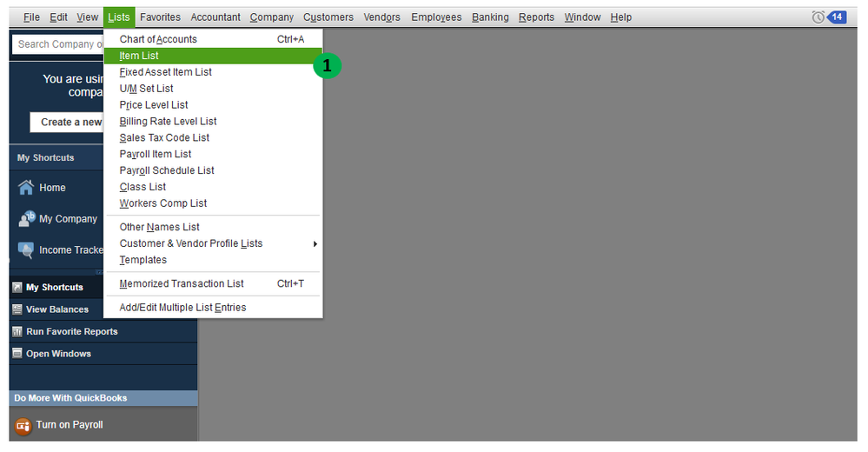
Task: Open Price Level List
Action: [x=213, y=105]
